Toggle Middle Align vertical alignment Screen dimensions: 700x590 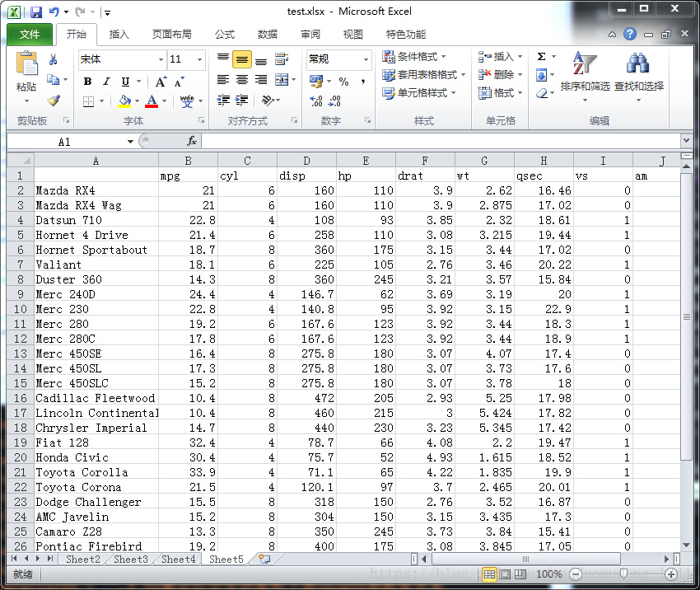pos(242,59)
